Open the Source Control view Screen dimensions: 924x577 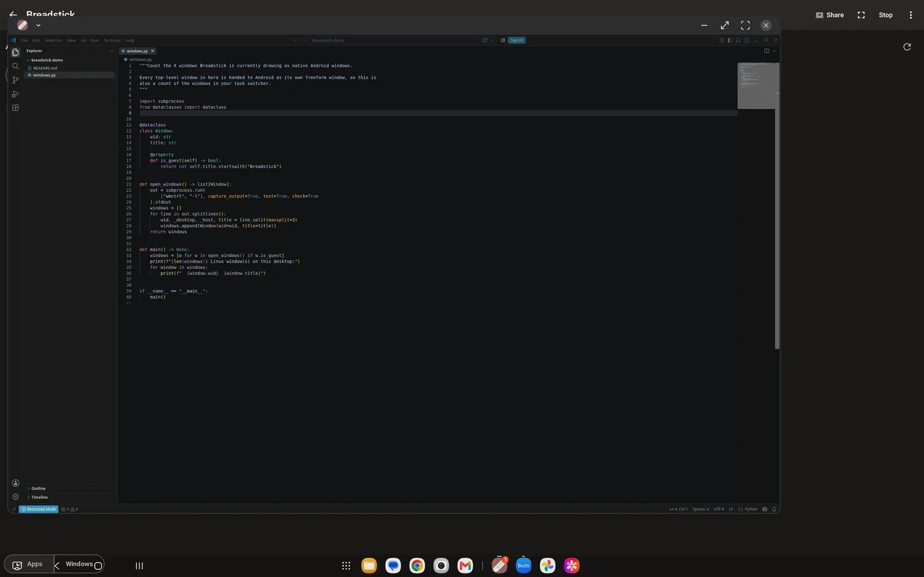click(16, 80)
